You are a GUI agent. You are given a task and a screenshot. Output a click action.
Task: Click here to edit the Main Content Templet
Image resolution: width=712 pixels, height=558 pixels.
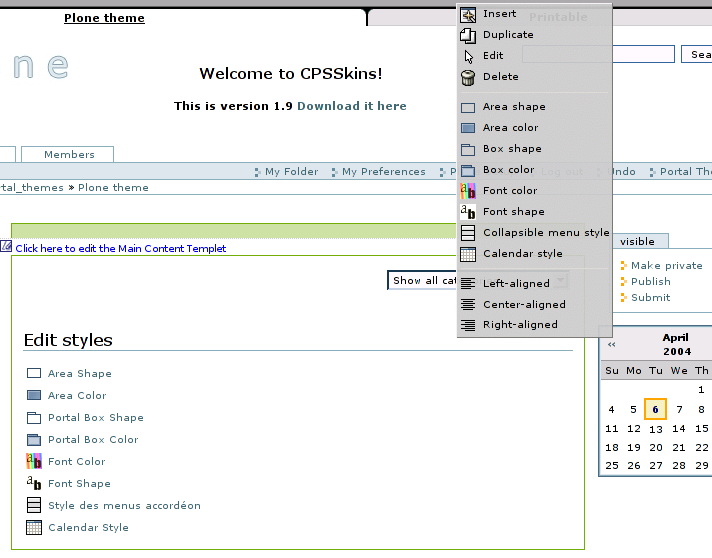121,248
